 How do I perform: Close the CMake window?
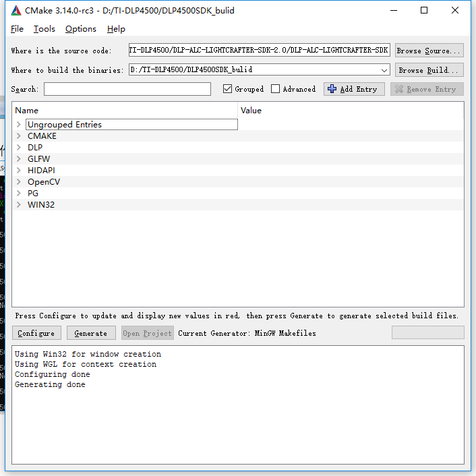454,10
